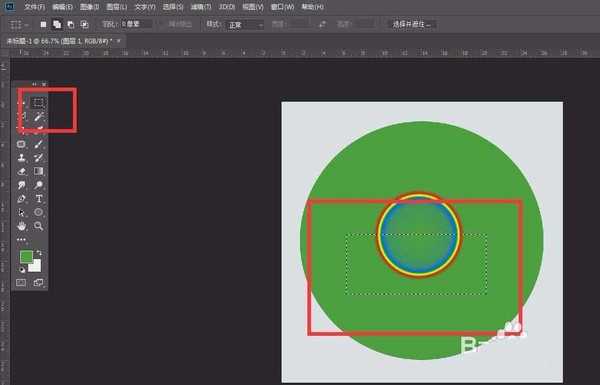
Task: Open the 视图(V) menu
Action: pos(253,7)
